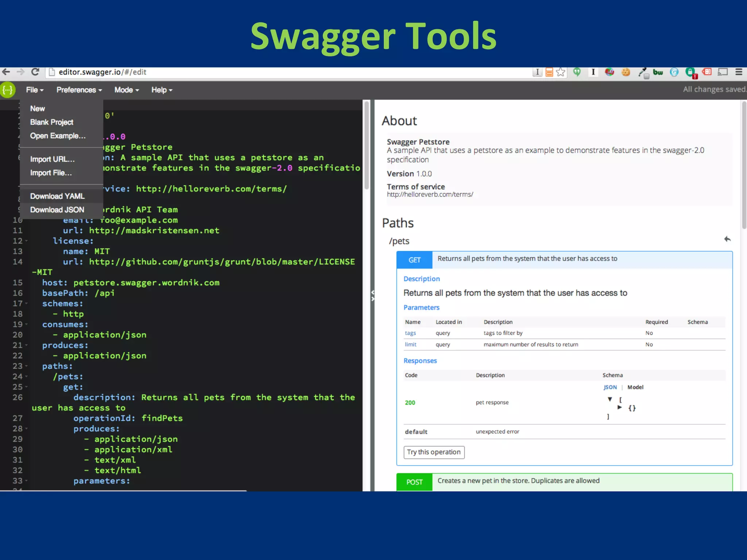The height and width of the screenshot is (560, 747).
Task: Click 'host: petstore.swagger.wordnik.com' line
Action: point(131,283)
